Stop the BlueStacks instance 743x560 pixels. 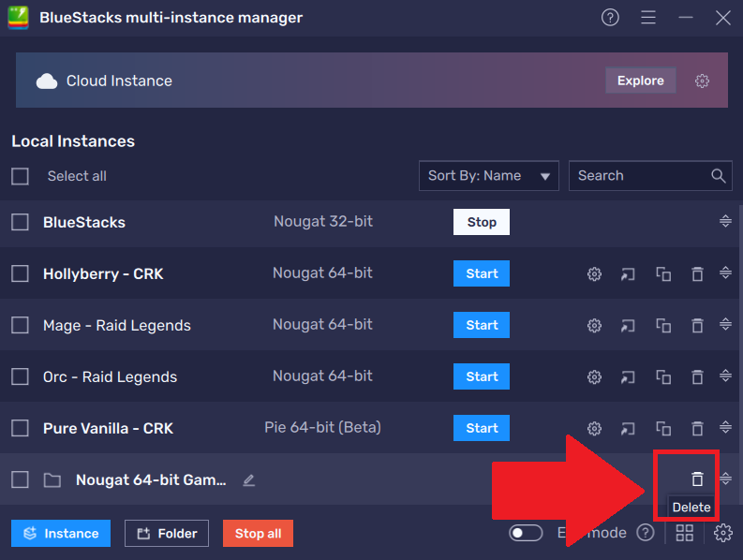coord(482,222)
